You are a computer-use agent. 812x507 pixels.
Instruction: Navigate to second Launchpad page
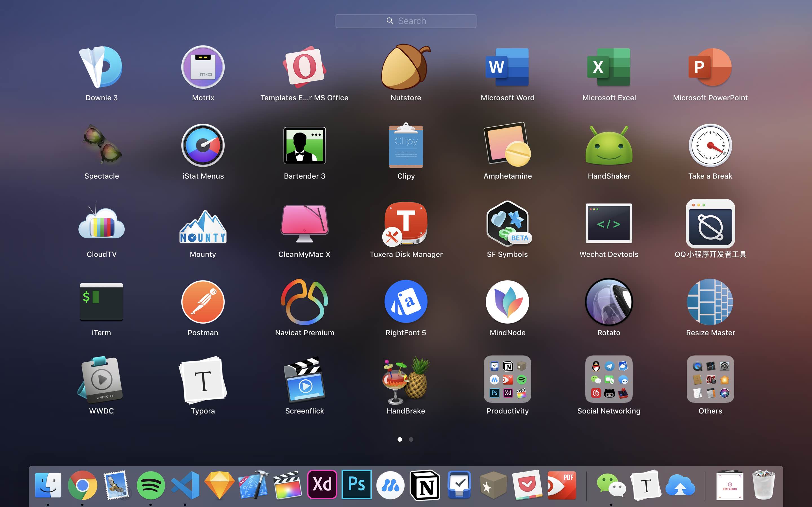pyautogui.click(x=411, y=439)
